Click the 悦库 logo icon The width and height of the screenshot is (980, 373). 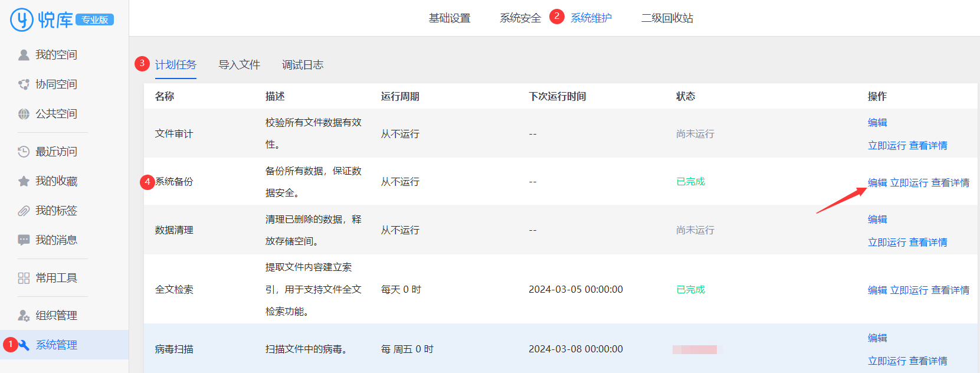click(x=22, y=19)
